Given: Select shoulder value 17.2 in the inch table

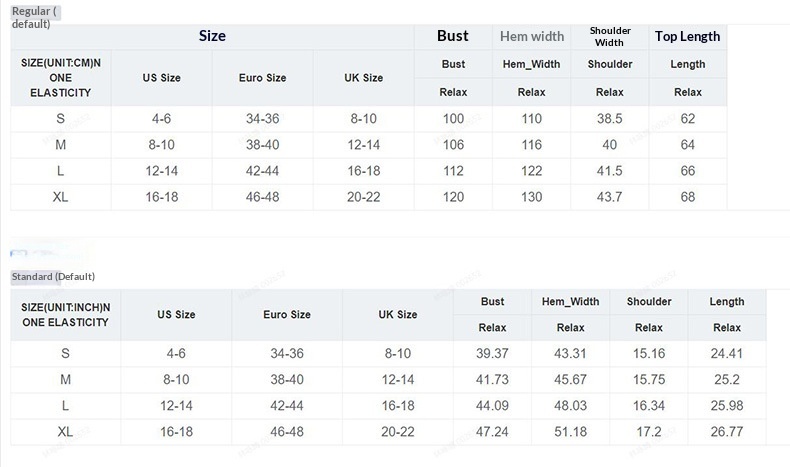Looking at the screenshot, I should pyautogui.click(x=649, y=432).
